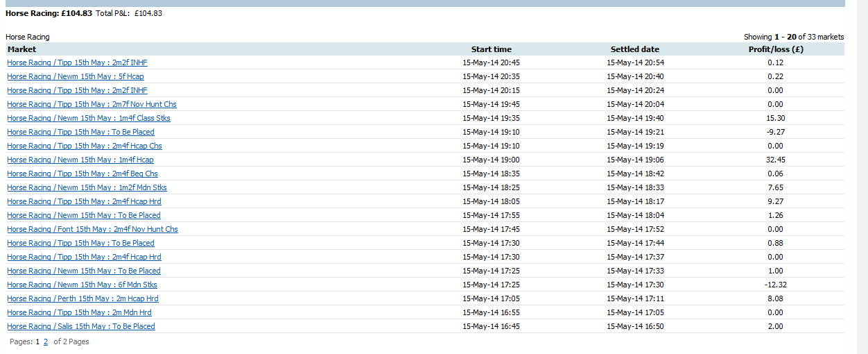868x354 pixels.
Task: Select the 0.06 profit value
Action: pos(776,174)
